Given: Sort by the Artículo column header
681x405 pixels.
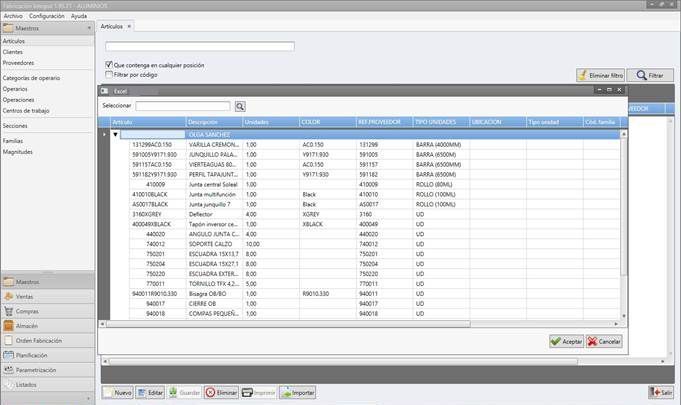Looking at the screenshot, I should [148, 122].
